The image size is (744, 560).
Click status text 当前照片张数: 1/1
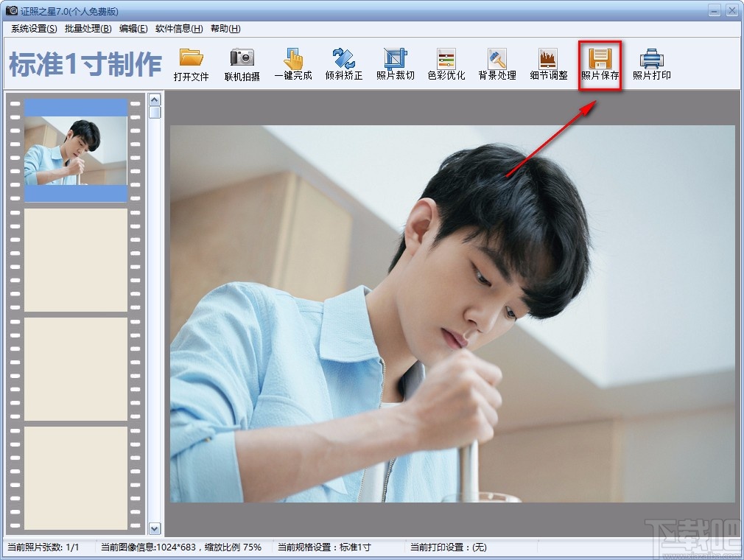pyautogui.click(x=43, y=547)
